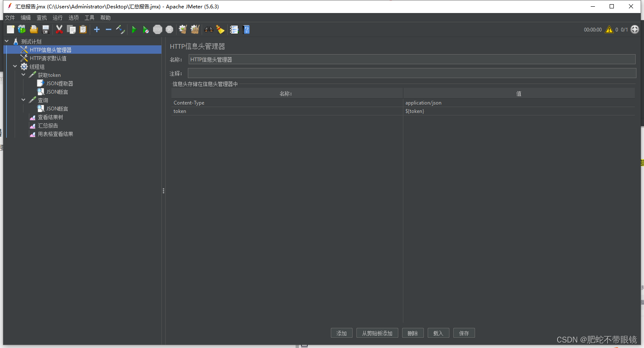Open the 帮助 menu
Screen dimensions: 644x348
[x=105, y=18]
